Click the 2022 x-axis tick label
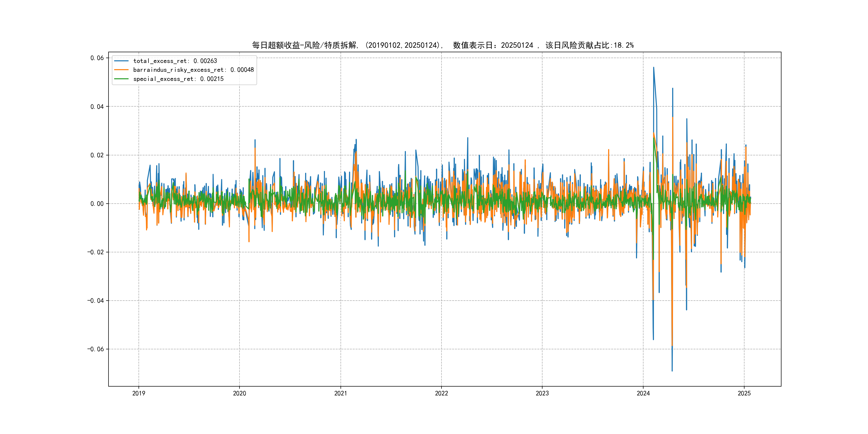 pyautogui.click(x=442, y=393)
